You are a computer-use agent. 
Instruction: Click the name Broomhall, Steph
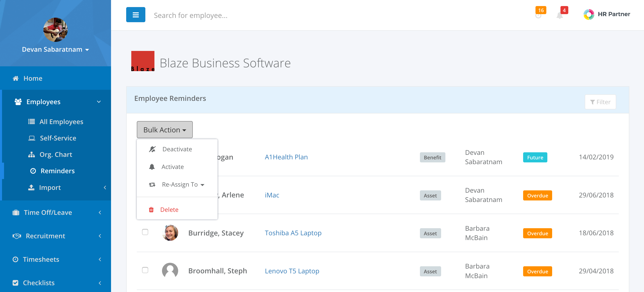click(218, 271)
